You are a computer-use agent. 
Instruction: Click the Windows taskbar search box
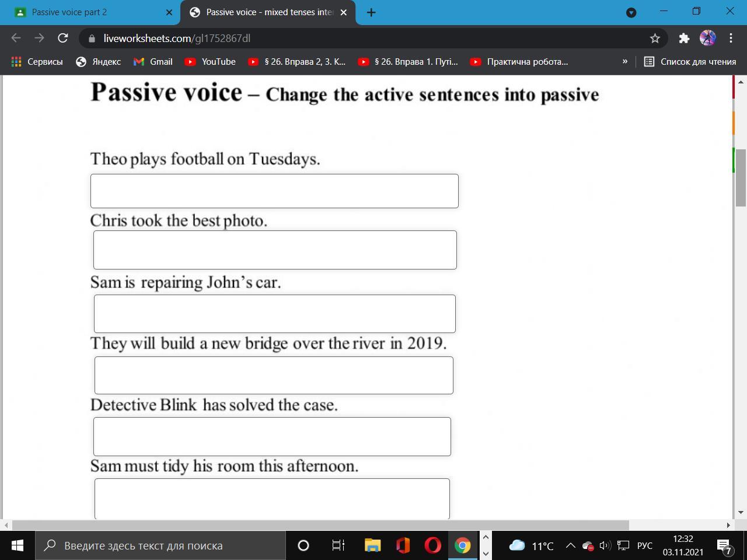[x=160, y=545]
